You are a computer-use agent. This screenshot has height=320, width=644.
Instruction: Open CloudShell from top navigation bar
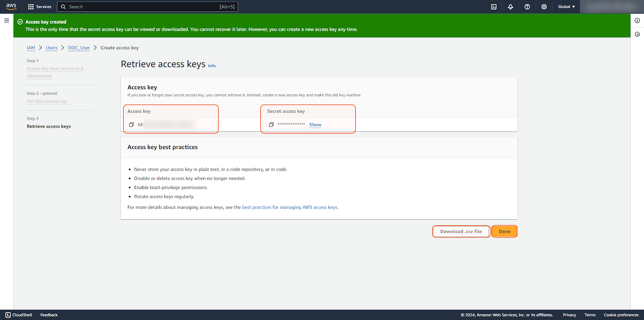tap(493, 7)
